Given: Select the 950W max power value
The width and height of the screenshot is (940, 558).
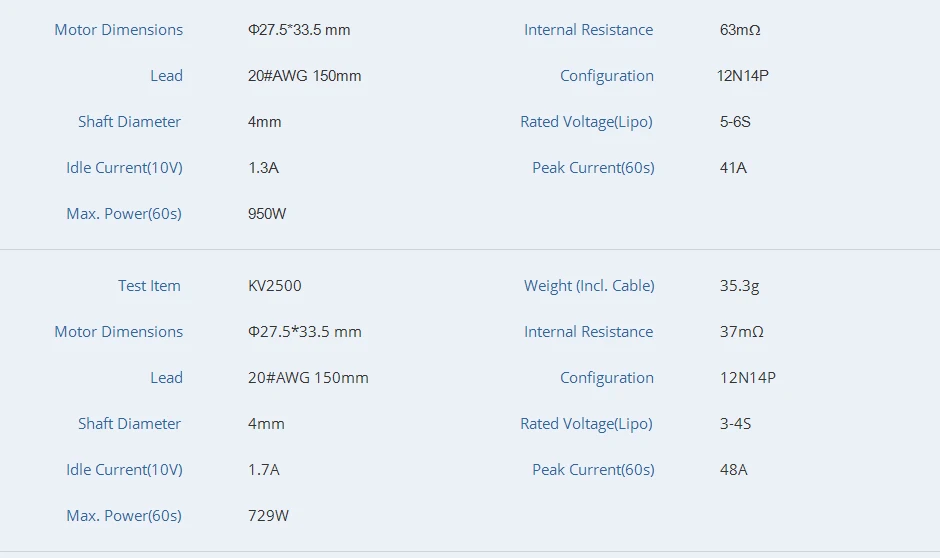Looking at the screenshot, I should 267,213.
